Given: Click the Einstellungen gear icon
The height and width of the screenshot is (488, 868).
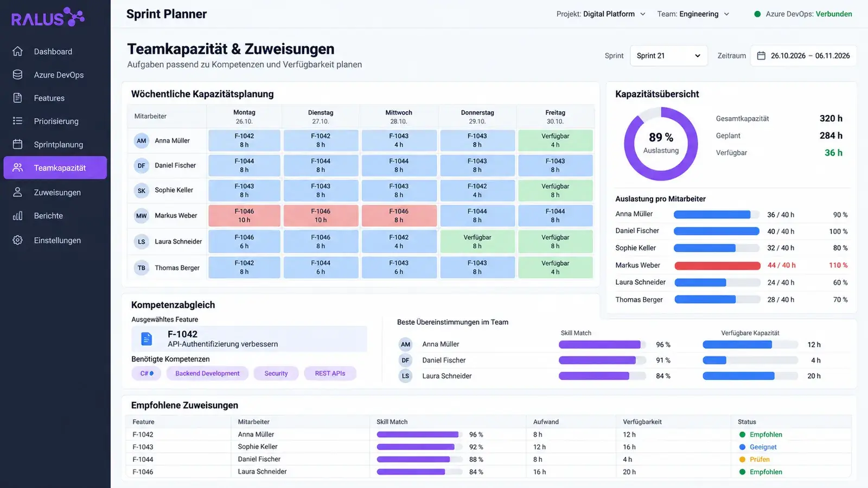Looking at the screenshot, I should [17, 240].
